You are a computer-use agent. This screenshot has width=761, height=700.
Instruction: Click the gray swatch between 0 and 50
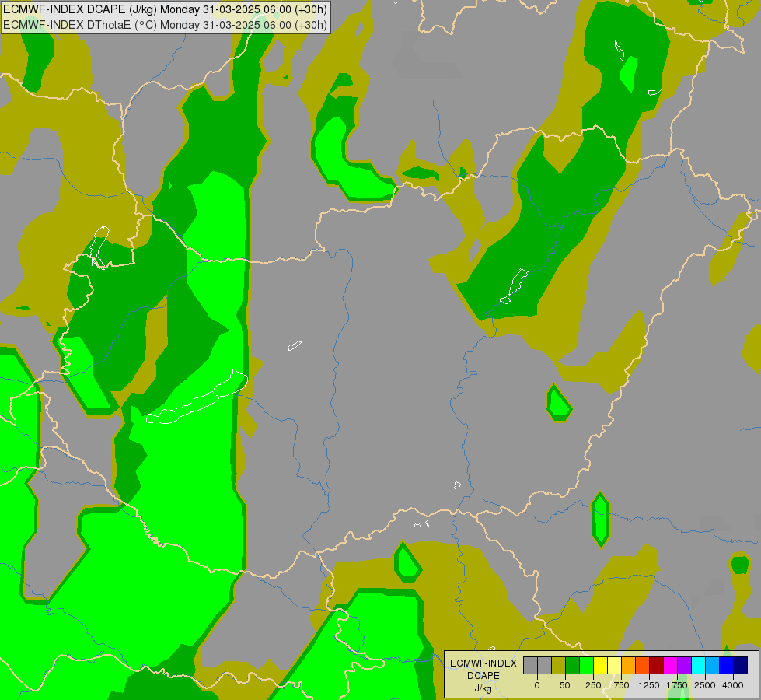point(544,666)
